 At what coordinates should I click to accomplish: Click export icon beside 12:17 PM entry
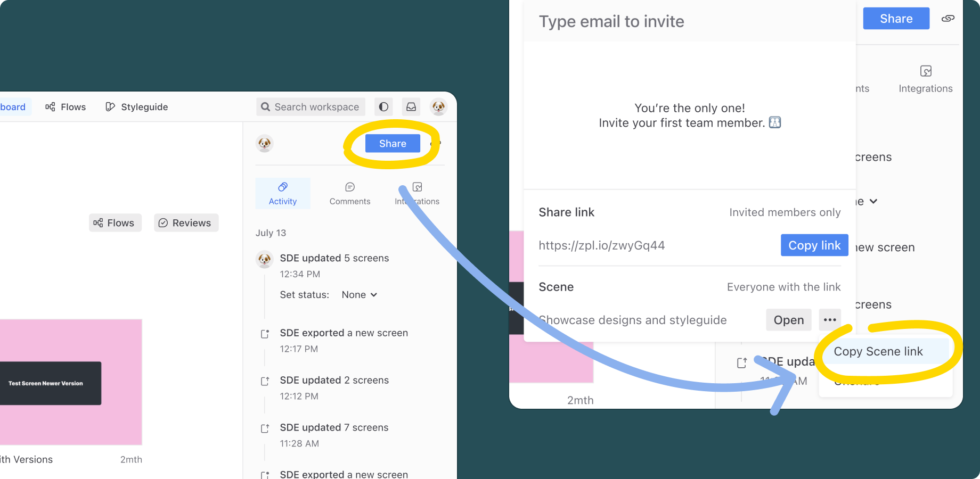point(265,334)
